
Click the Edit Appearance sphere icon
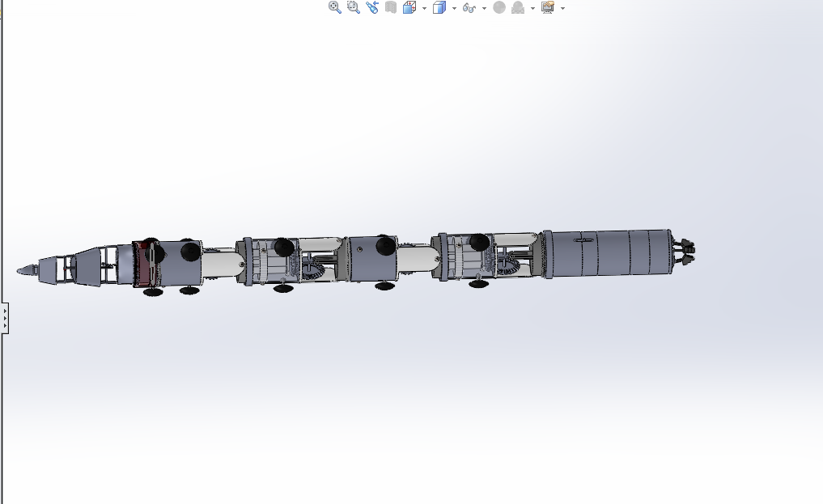499,7
